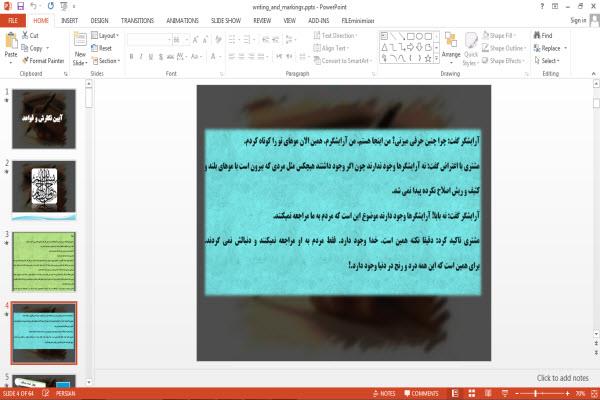Select the star shape in shapes gallery
Screen dimensions: 600x400
428,58
